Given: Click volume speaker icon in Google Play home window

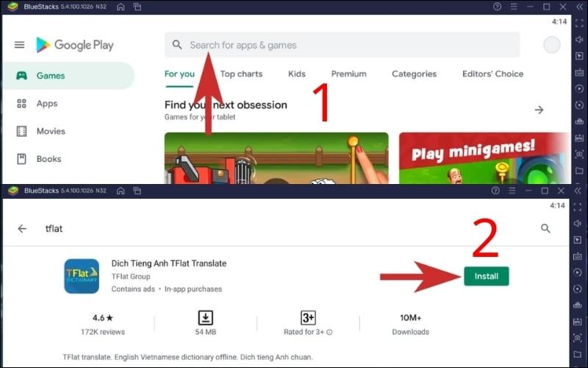Looking at the screenshot, I should (579, 40).
